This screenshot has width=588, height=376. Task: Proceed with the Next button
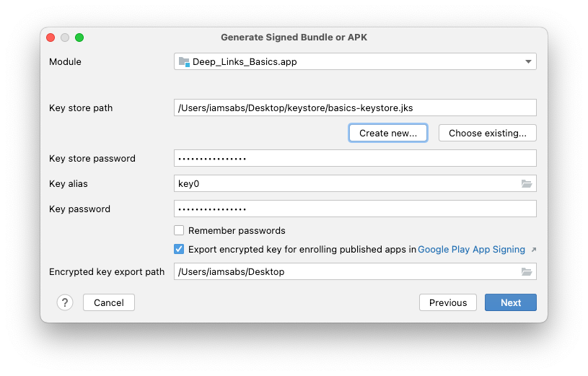(x=510, y=302)
